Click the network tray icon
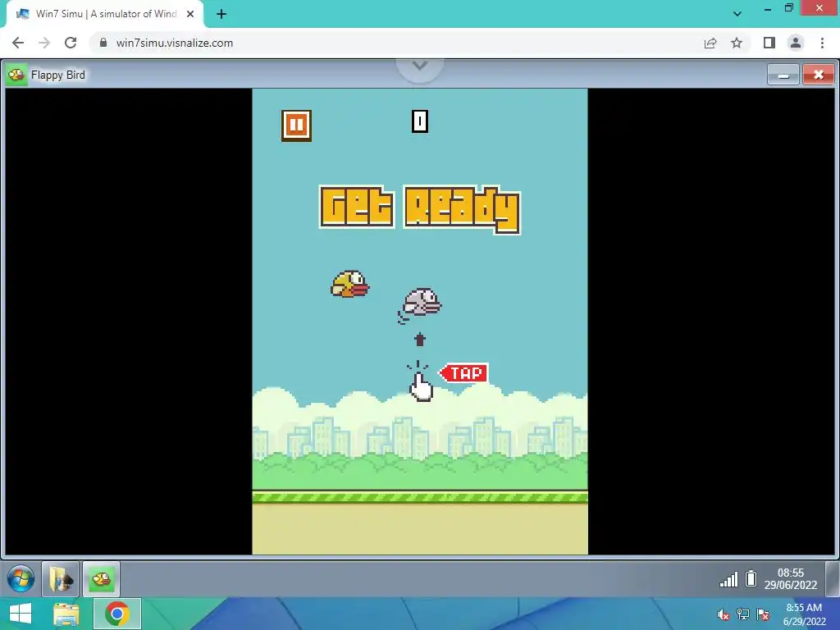This screenshot has width=840, height=630. 743,614
